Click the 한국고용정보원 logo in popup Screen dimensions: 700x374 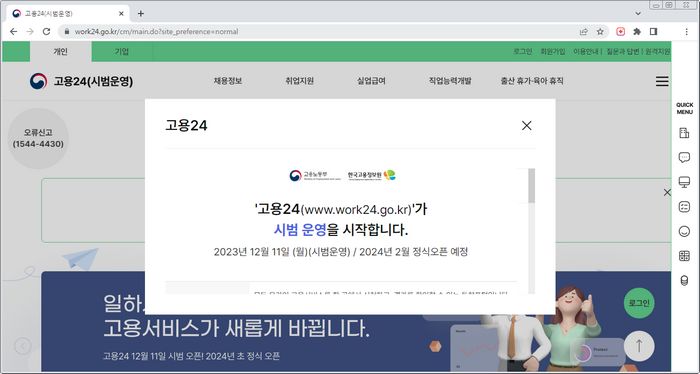pos(371,175)
